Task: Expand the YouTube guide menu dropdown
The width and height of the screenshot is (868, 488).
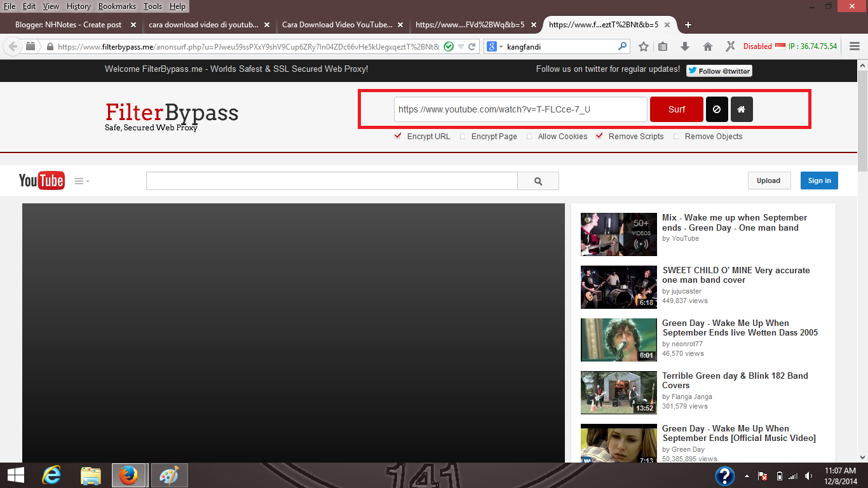Action: 82,181
